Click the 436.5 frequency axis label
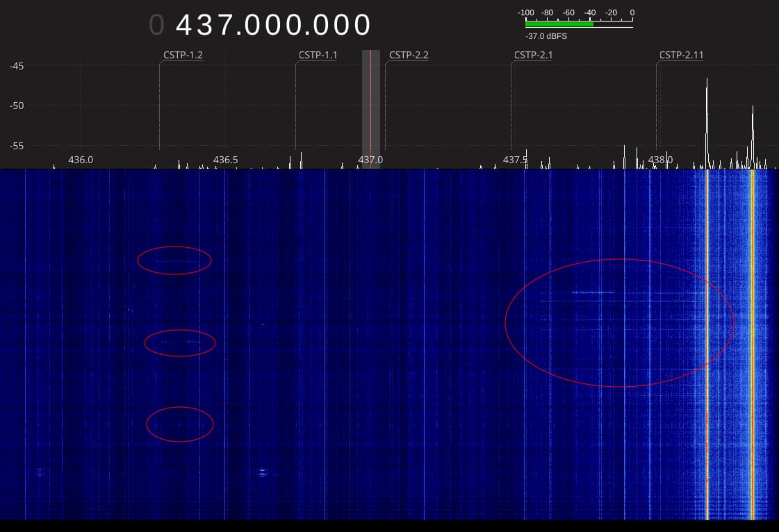Image resolution: width=779 pixels, height=532 pixels. click(226, 160)
